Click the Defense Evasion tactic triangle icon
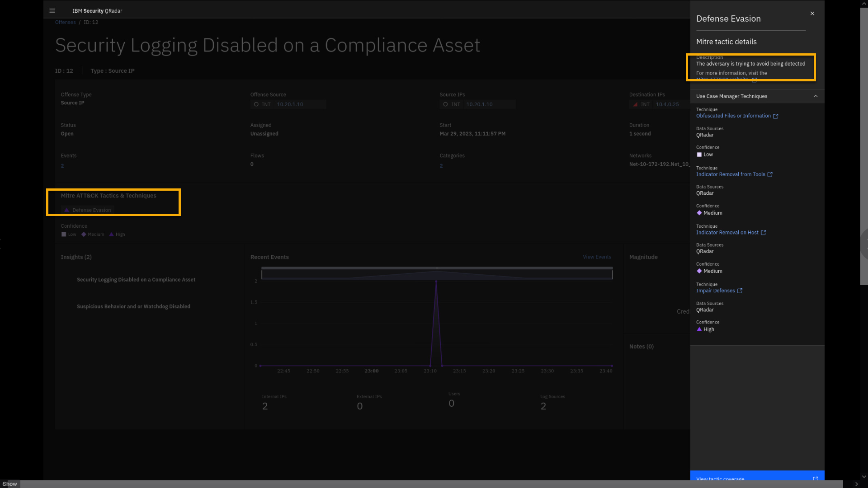The height and width of the screenshot is (488, 868). coord(67,210)
